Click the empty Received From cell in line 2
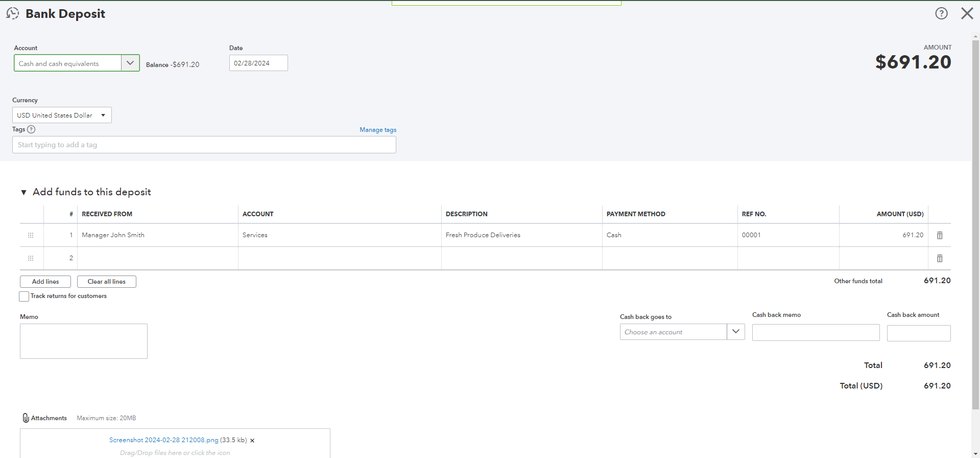The height and width of the screenshot is (458, 980). point(158,258)
